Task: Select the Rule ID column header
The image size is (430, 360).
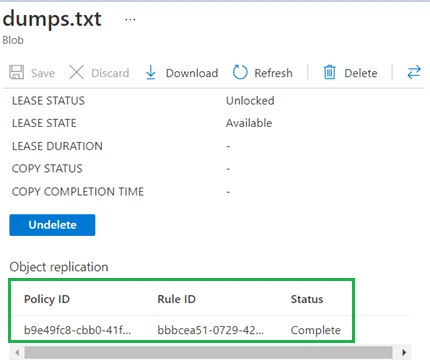Action: (176, 299)
